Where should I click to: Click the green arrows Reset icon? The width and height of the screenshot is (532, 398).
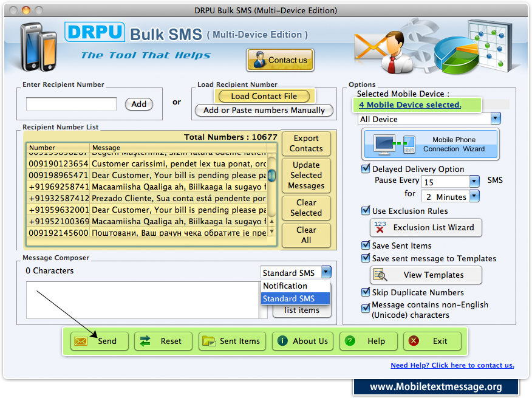[x=145, y=341]
